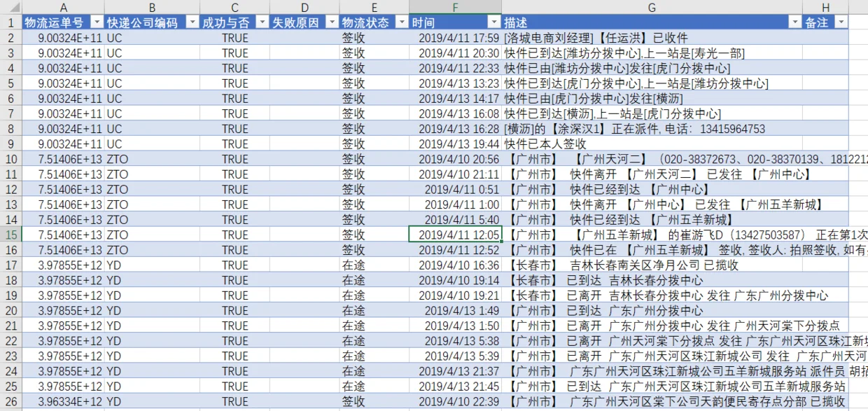This screenshot has height=411, width=868.
Task: Click the cell '2019/4/11 17:59'
Action: pyautogui.click(x=456, y=38)
